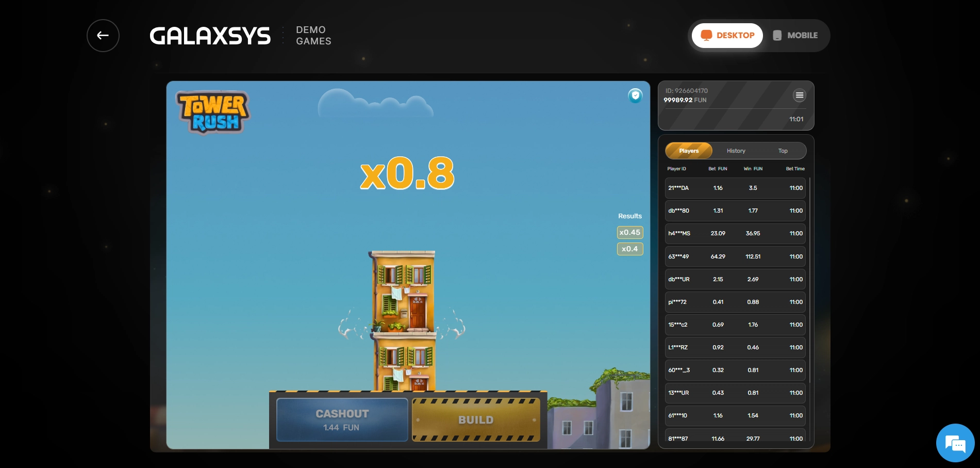
Task: Click the x0.45 result badge
Action: coord(630,232)
